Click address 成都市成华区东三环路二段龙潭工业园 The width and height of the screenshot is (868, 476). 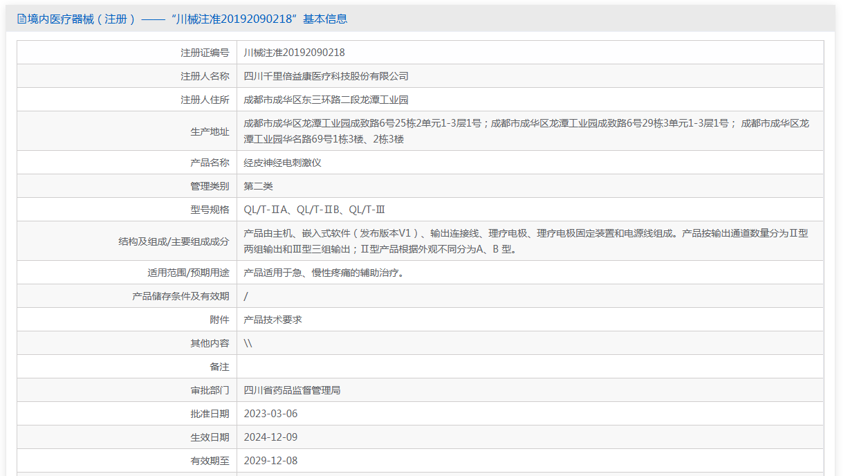(326, 100)
